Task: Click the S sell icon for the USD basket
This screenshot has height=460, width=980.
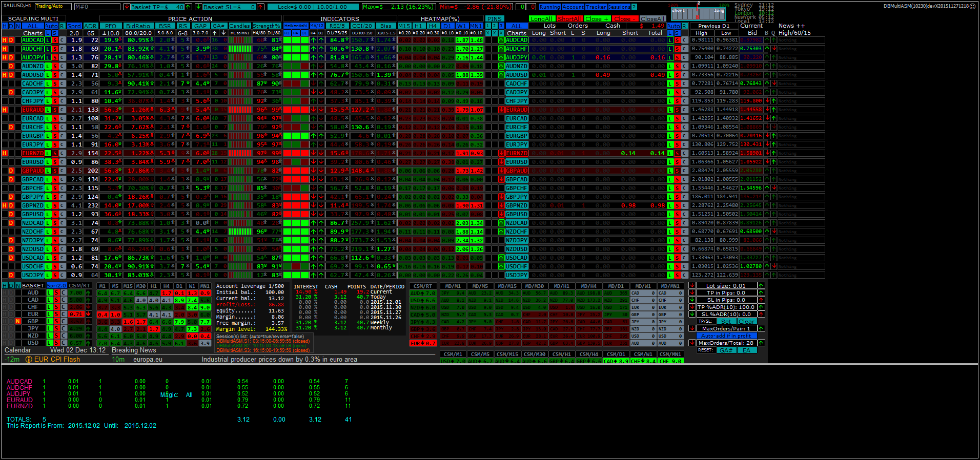Action: tap(56, 343)
